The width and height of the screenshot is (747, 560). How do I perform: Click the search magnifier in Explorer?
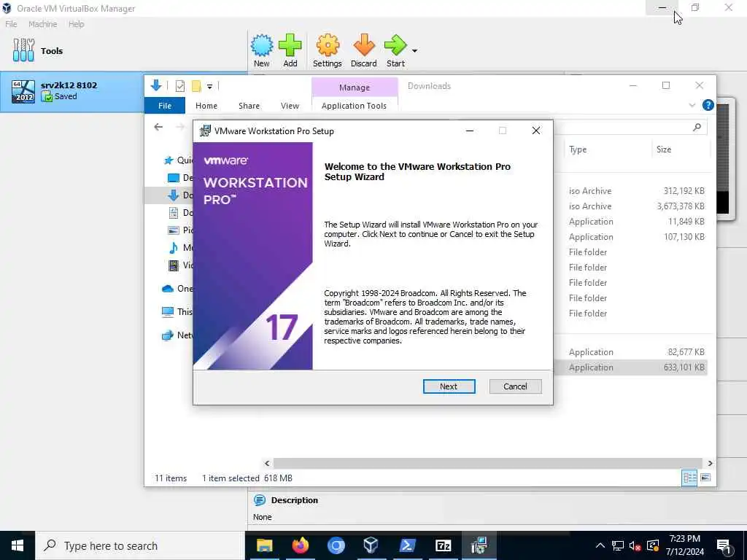tap(697, 127)
